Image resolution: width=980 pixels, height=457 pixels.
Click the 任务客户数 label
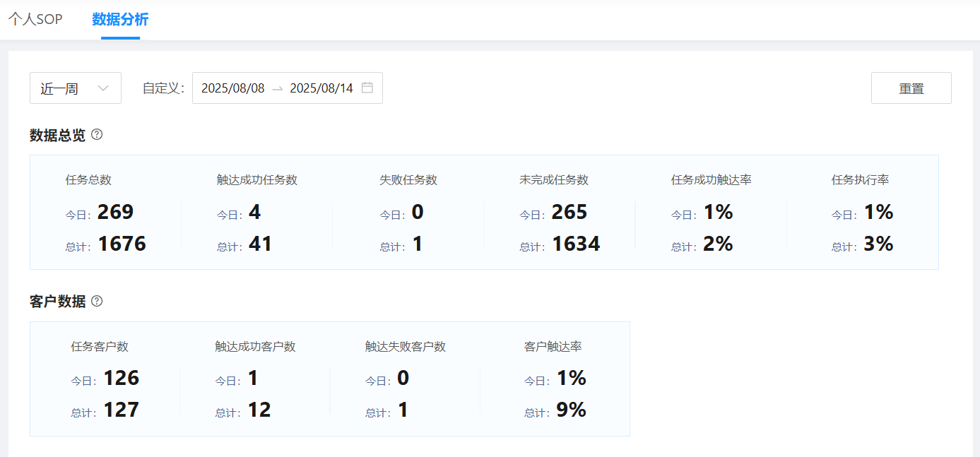[x=100, y=347]
